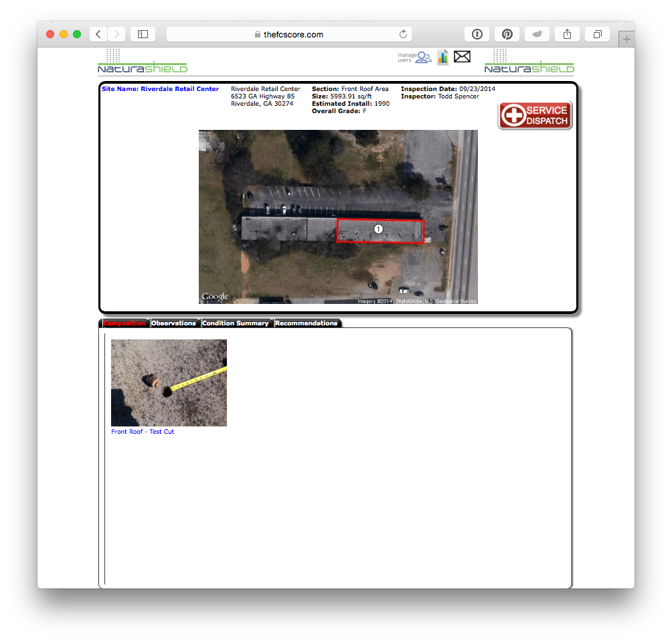Open the Safari share menu
This screenshot has height=642, width=672.
pyautogui.click(x=567, y=34)
